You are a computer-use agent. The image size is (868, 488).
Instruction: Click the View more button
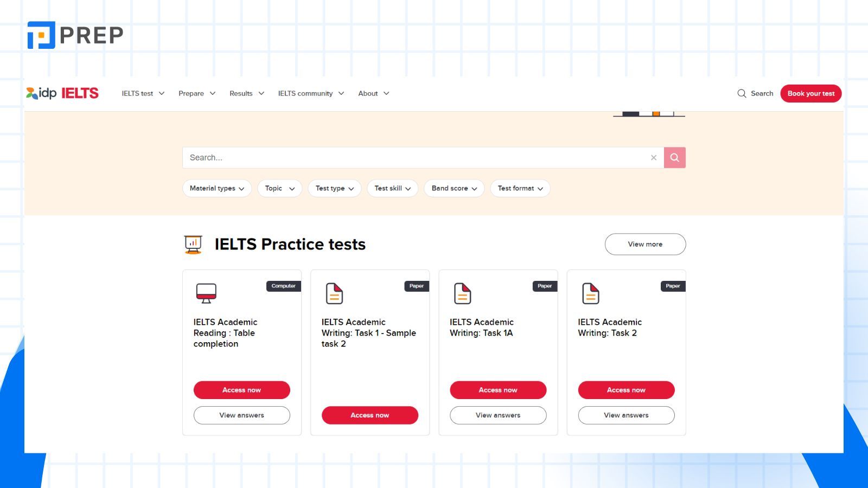[x=645, y=244]
